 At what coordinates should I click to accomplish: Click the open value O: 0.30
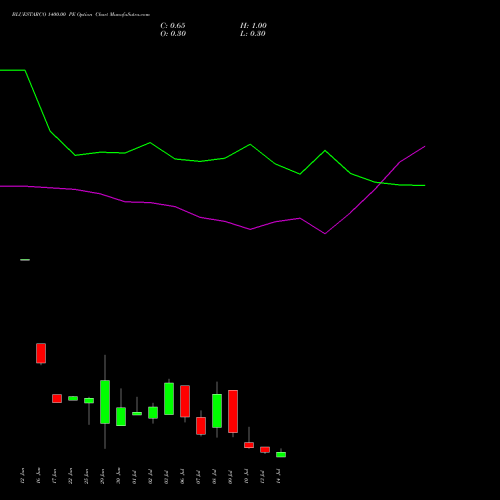coord(173,34)
